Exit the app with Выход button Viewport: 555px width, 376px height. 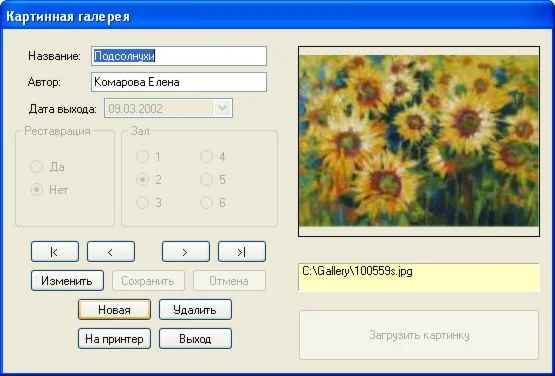click(x=195, y=339)
